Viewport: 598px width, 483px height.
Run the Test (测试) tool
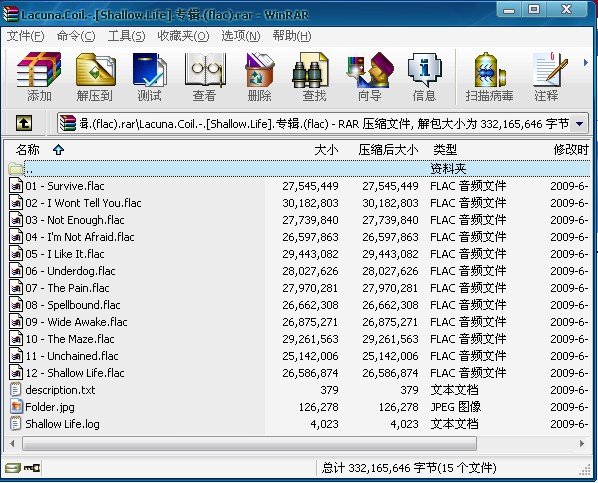pos(149,77)
